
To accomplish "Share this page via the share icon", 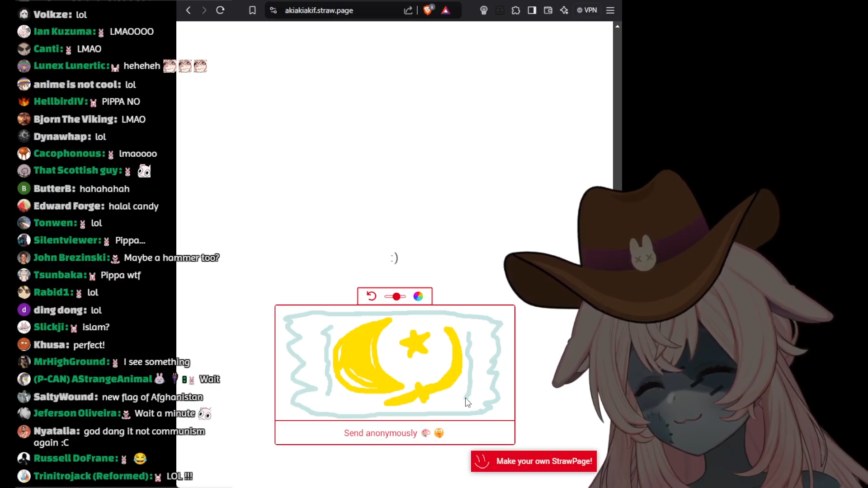I will 408,10.
